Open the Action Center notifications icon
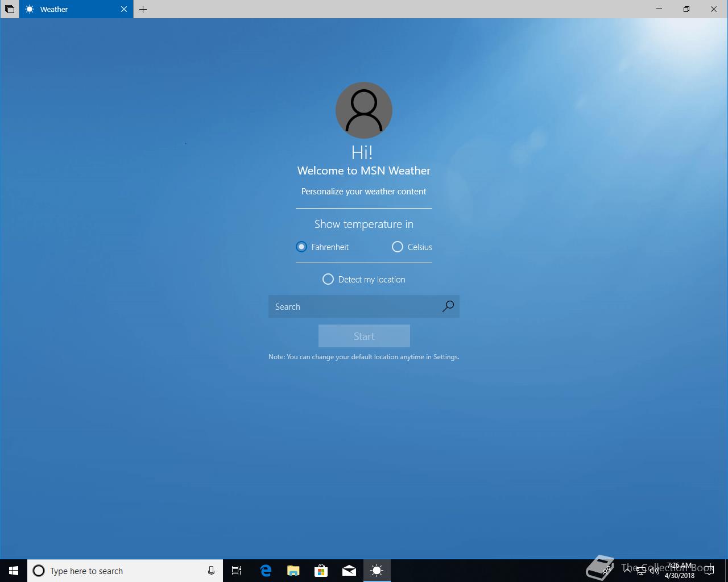The height and width of the screenshot is (582, 728). [x=709, y=571]
